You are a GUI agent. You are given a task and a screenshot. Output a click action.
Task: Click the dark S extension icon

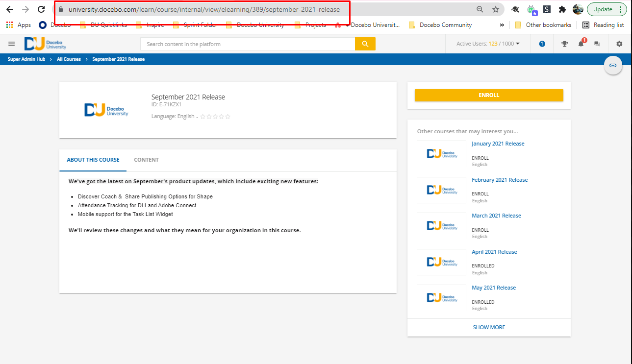point(547,9)
